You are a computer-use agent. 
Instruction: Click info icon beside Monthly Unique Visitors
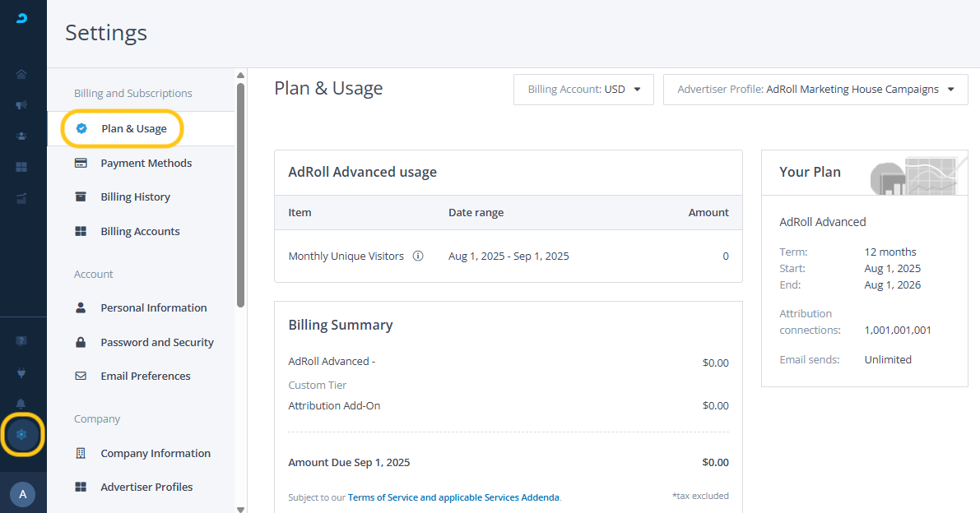[x=418, y=256]
